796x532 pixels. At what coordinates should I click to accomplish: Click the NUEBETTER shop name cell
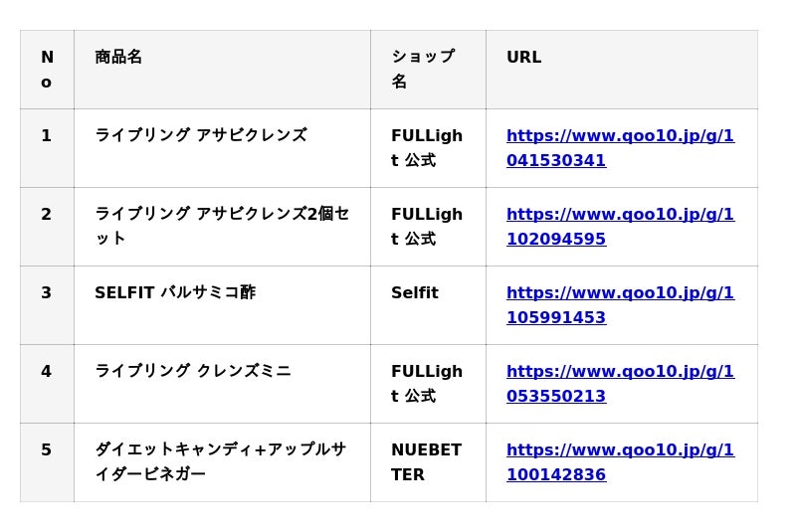[x=426, y=461]
